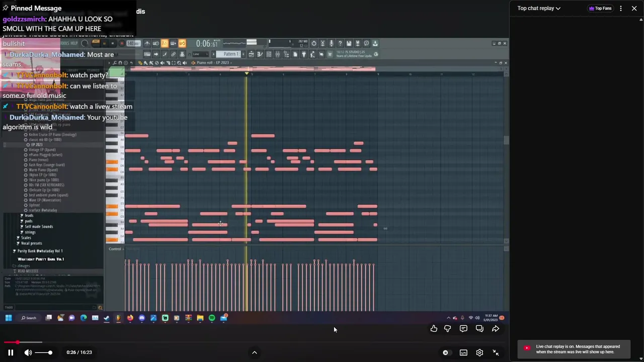Viewport: 644px width, 362px height.
Task: Click the FL Studio tempo 140 field
Action: point(133,44)
